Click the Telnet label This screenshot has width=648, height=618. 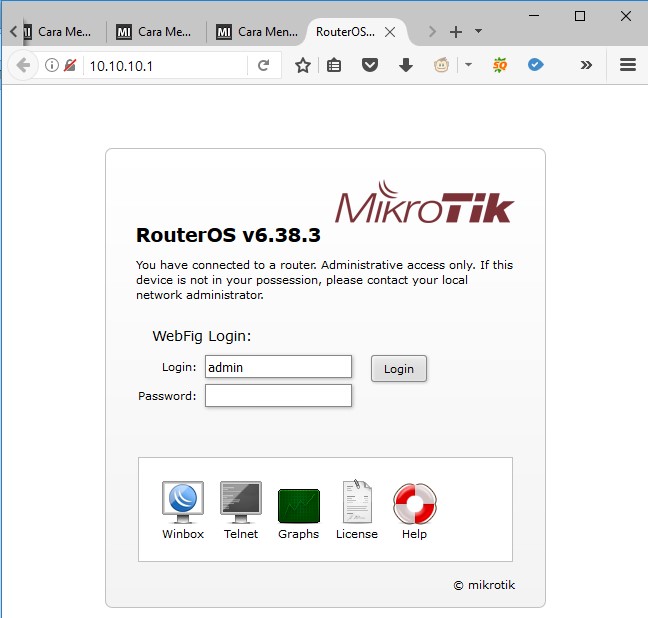click(x=241, y=534)
